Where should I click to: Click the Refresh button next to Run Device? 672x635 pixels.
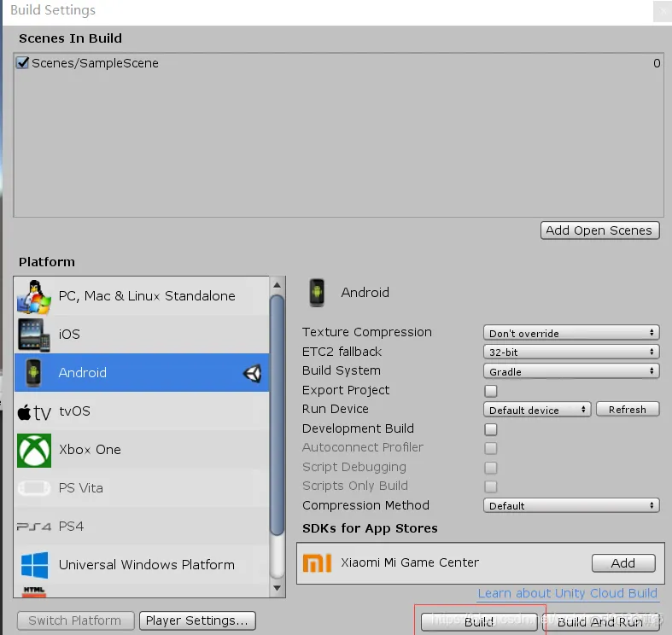click(x=628, y=410)
